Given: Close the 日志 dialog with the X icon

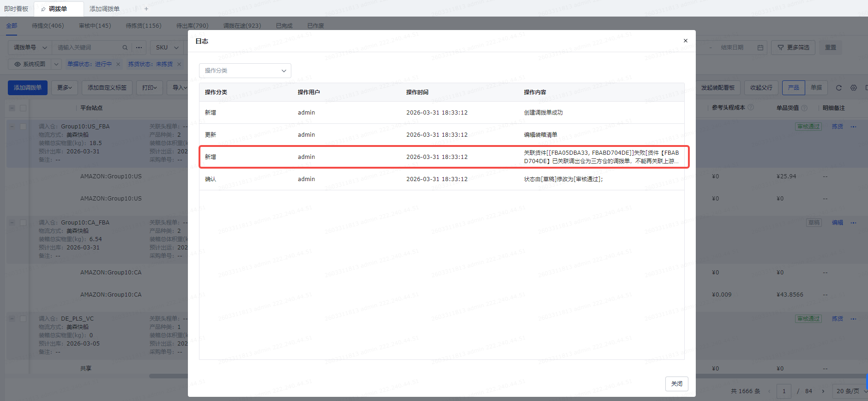Looking at the screenshot, I should (x=686, y=41).
